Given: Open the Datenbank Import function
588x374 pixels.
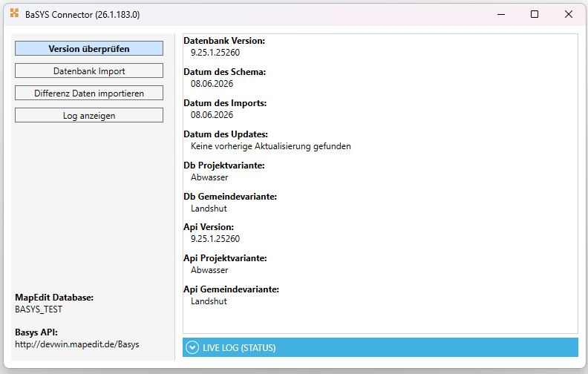Looking at the screenshot, I should (x=89, y=70).
